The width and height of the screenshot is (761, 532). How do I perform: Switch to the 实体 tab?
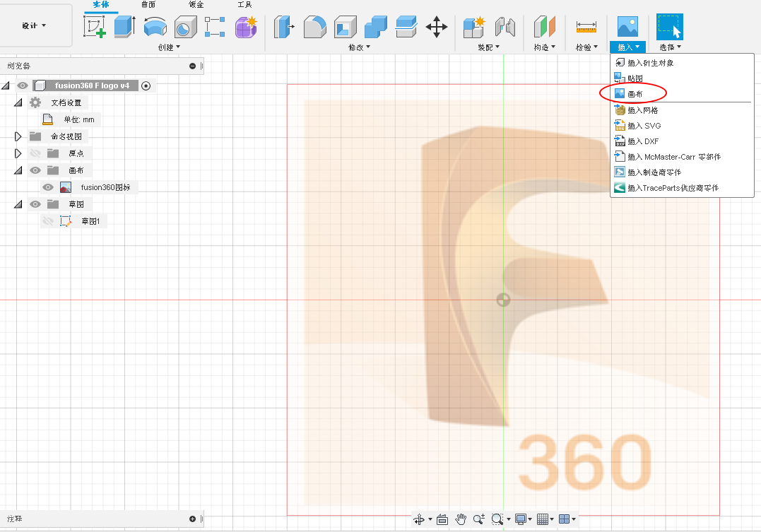[101, 4]
